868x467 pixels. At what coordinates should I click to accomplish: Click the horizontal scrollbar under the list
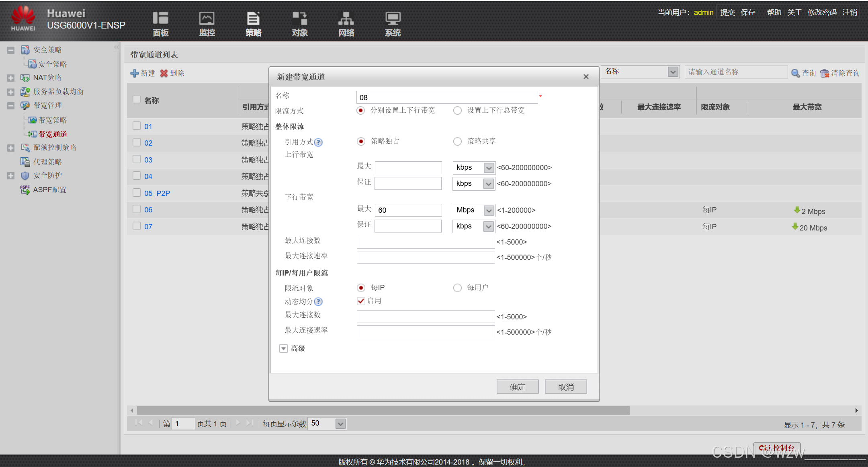[383, 410]
